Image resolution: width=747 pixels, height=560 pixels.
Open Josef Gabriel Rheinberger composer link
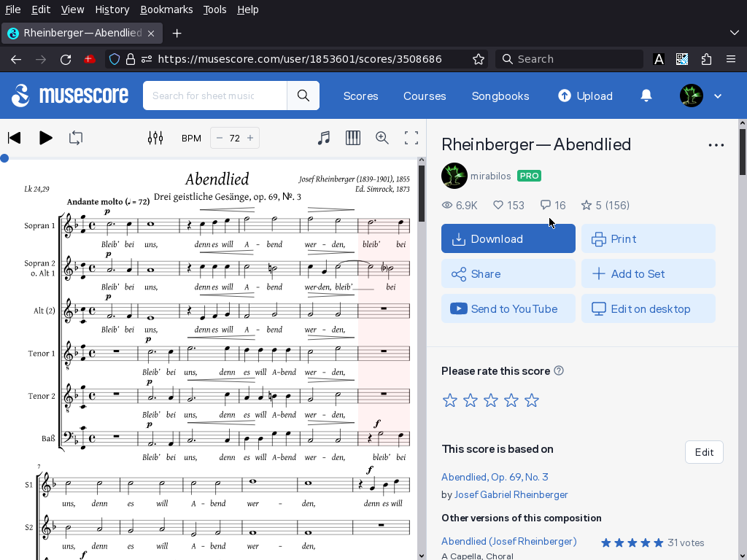pos(511,495)
